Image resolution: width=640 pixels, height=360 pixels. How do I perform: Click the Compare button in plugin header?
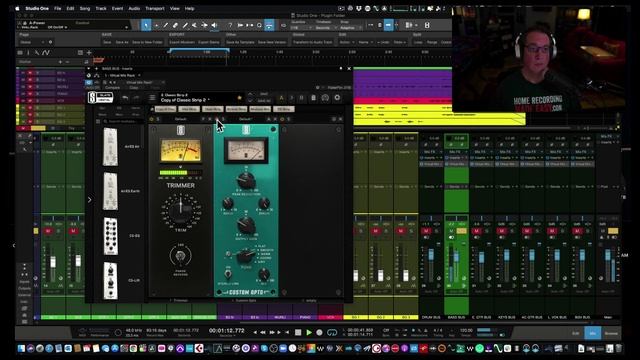112,88
